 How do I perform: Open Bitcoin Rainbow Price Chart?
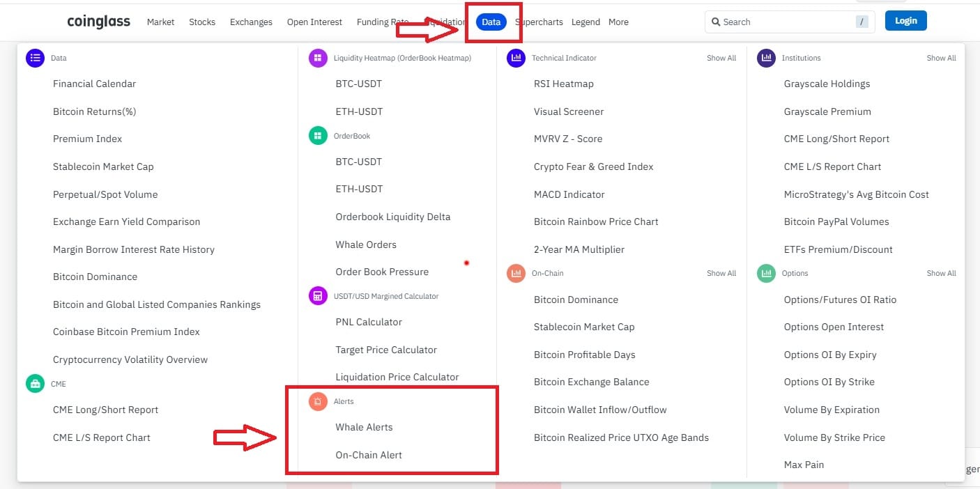tap(596, 222)
